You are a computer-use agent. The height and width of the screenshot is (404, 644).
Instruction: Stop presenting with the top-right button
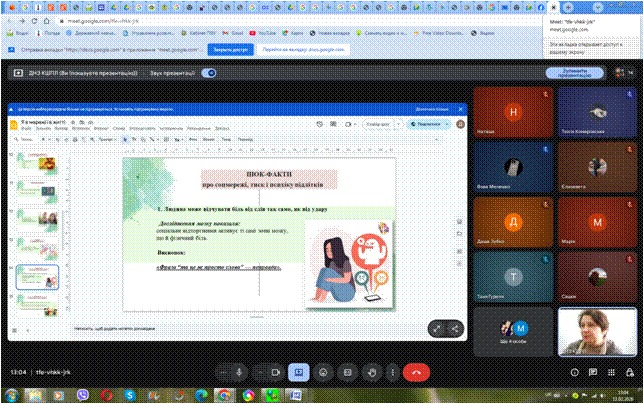pyautogui.click(x=575, y=73)
